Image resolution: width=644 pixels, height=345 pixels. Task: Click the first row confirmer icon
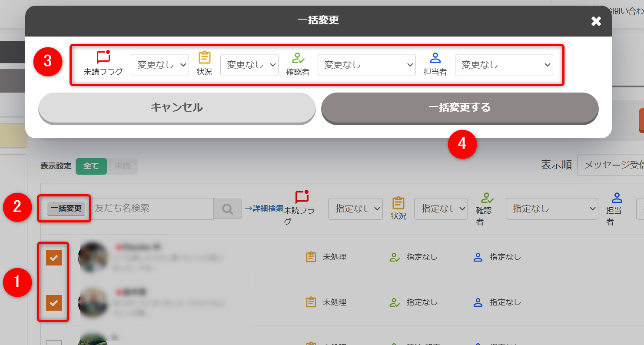395,257
